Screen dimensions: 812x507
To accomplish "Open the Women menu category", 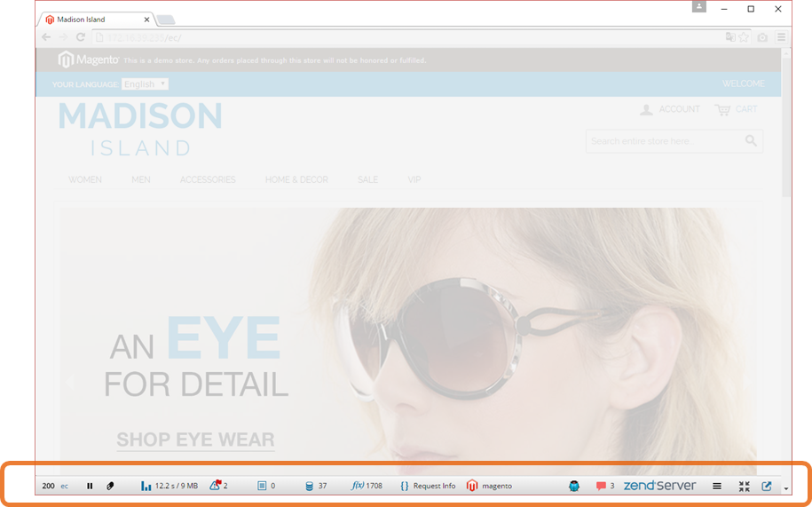I will coord(85,179).
